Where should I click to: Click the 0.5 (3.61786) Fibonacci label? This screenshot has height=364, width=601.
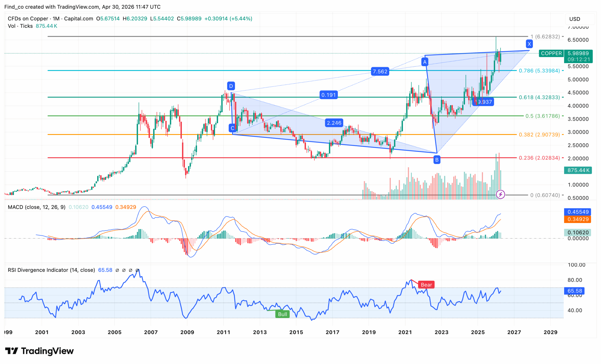coord(543,116)
